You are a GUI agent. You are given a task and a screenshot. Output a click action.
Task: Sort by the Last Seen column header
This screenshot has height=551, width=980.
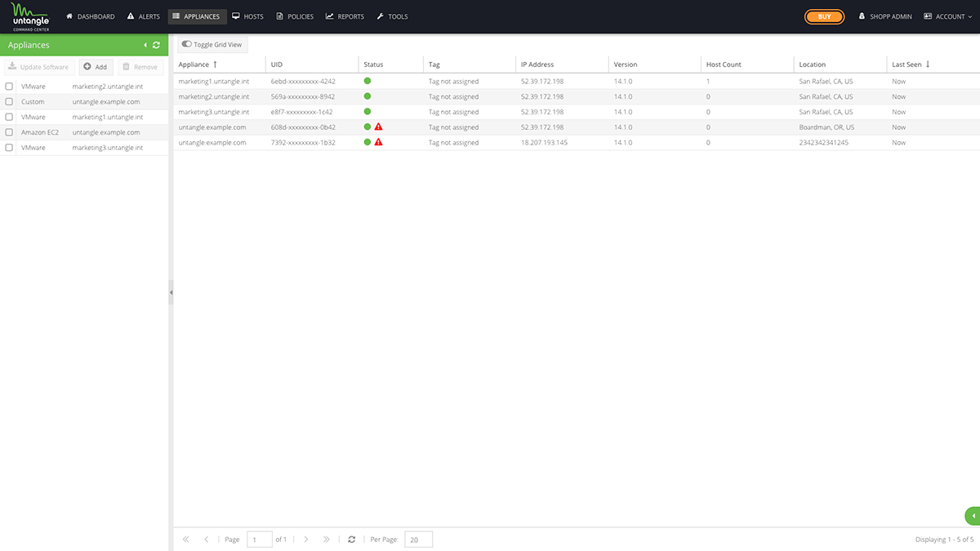coord(933,64)
